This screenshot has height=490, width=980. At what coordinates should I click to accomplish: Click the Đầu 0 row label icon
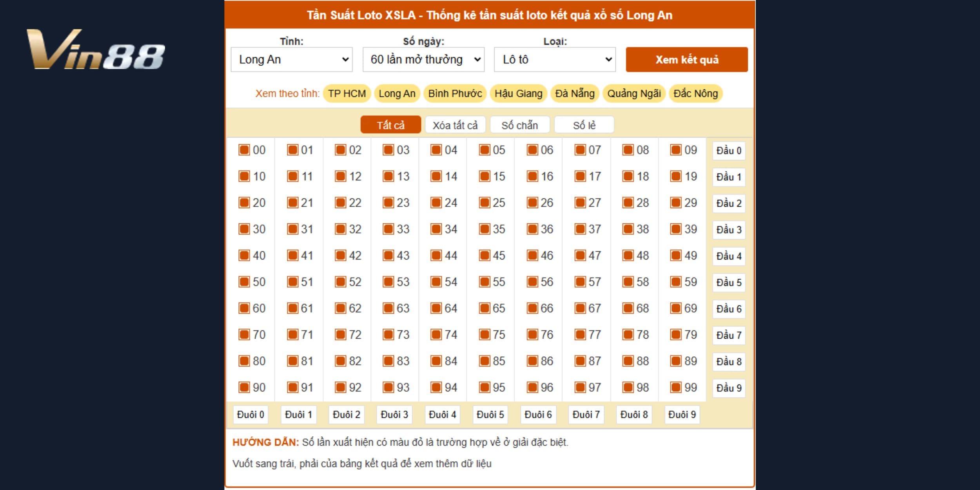(x=727, y=150)
